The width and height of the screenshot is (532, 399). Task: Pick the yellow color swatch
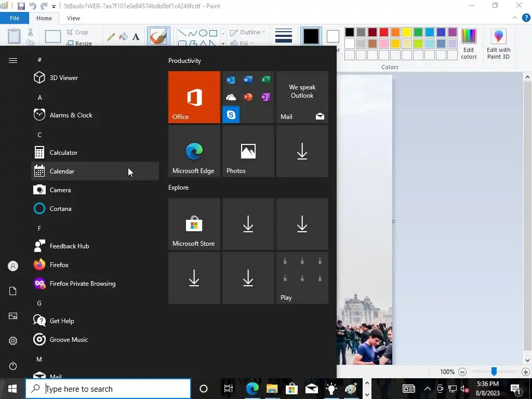tap(406, 32)
